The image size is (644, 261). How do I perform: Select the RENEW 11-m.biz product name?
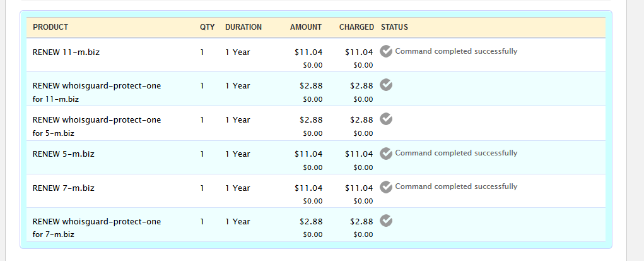[66, 52]
